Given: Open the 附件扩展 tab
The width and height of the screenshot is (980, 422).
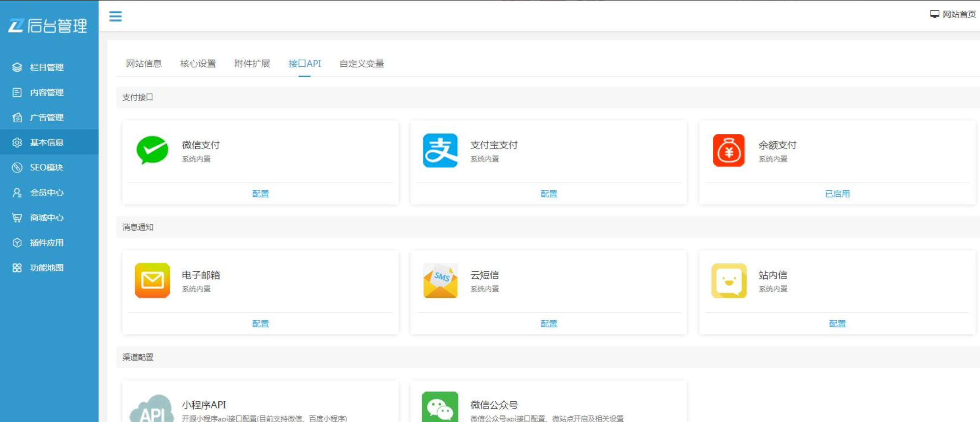Looking at the screenshot, I should (252, 64).
